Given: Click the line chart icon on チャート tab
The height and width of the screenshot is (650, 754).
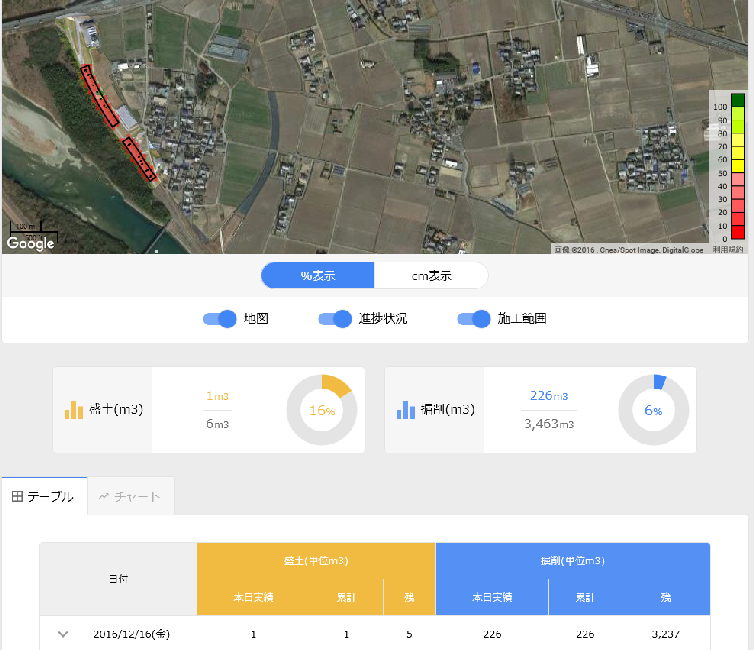Looking at the screenshot, I should point(103,496).
